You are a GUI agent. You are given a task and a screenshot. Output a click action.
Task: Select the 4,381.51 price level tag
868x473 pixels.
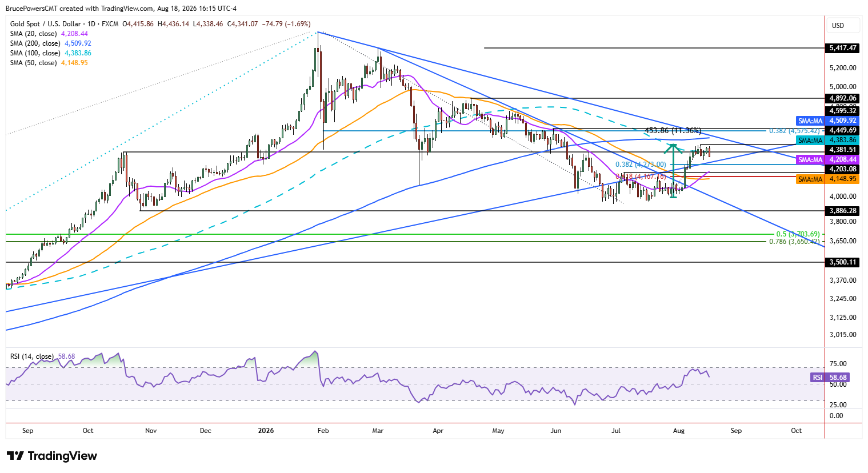click(x=843, y=150)
